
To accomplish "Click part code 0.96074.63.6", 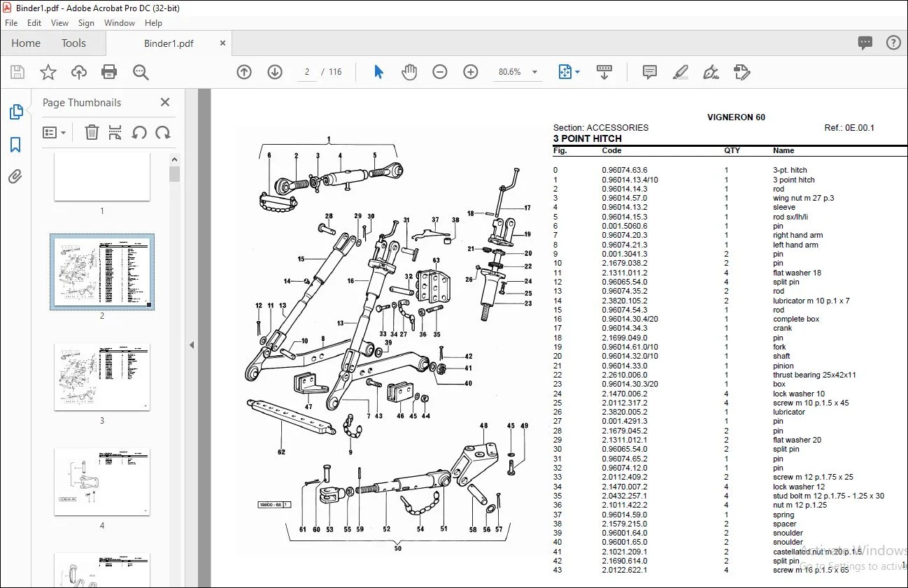I will click(x=625, y=170).
